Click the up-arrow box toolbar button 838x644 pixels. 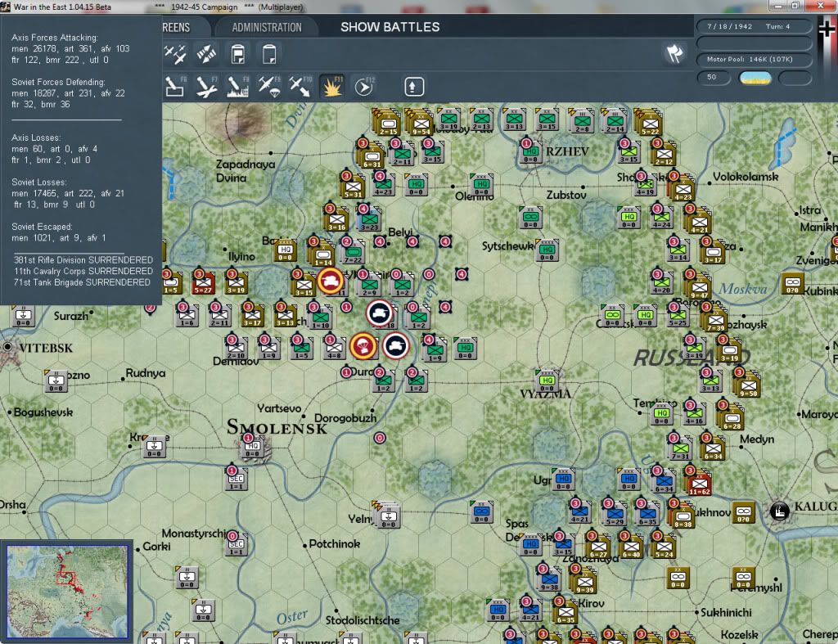coord(413,87)
